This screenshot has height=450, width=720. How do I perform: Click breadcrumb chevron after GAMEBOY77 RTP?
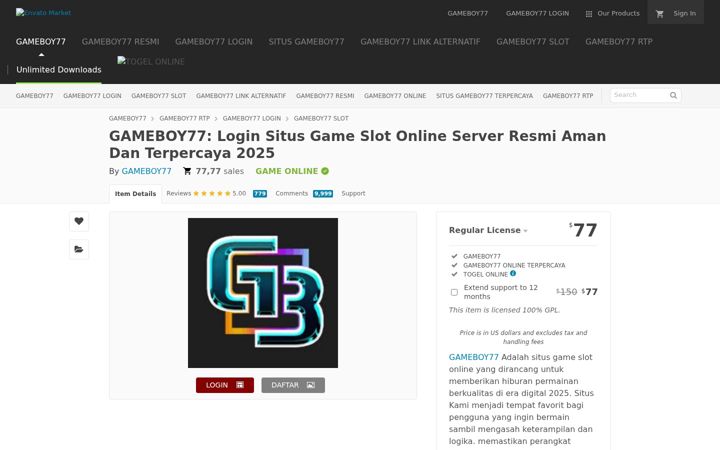216,119
